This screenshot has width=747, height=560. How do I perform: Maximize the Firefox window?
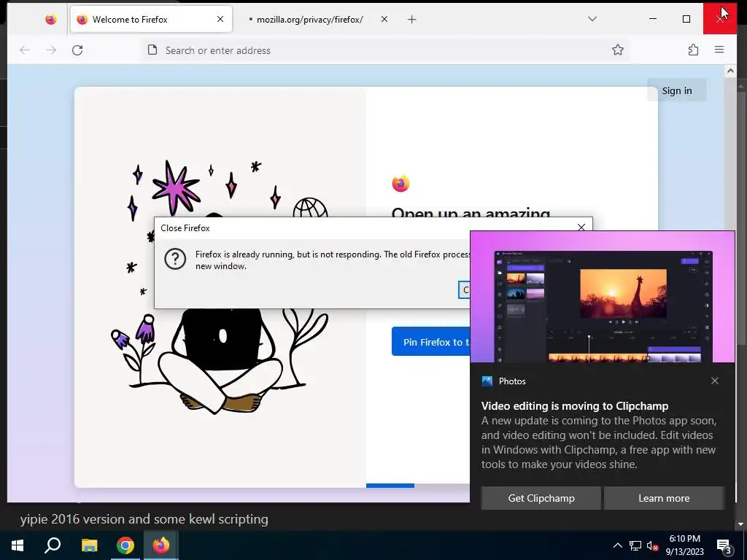click(686, 19)
